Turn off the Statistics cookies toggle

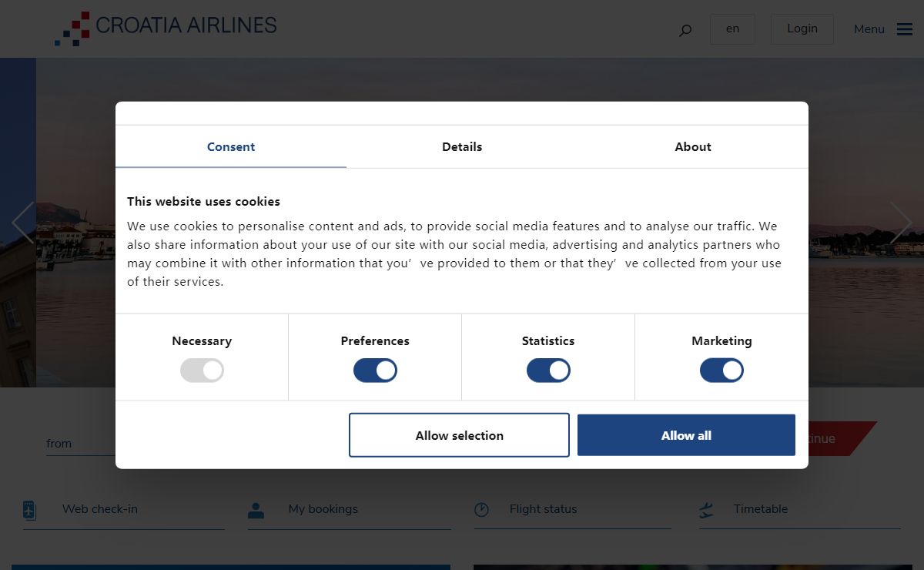548,370
